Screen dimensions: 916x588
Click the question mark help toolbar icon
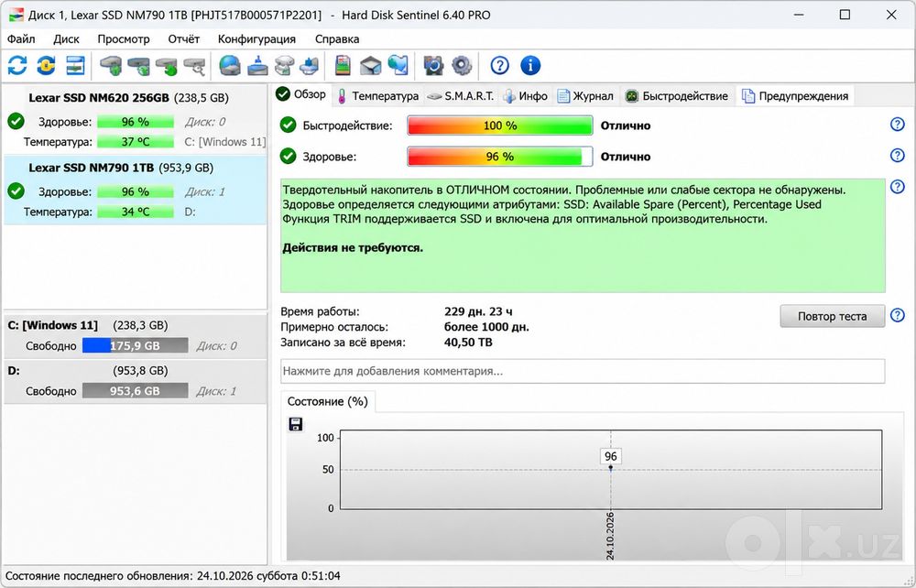pos(499,65)
